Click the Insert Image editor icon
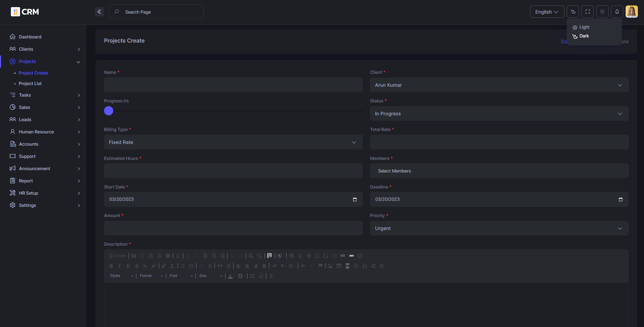 click(x=330, y=266)
